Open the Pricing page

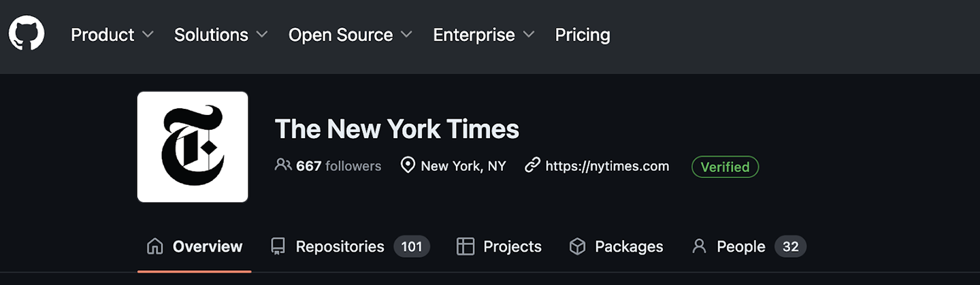pos(583,35)
